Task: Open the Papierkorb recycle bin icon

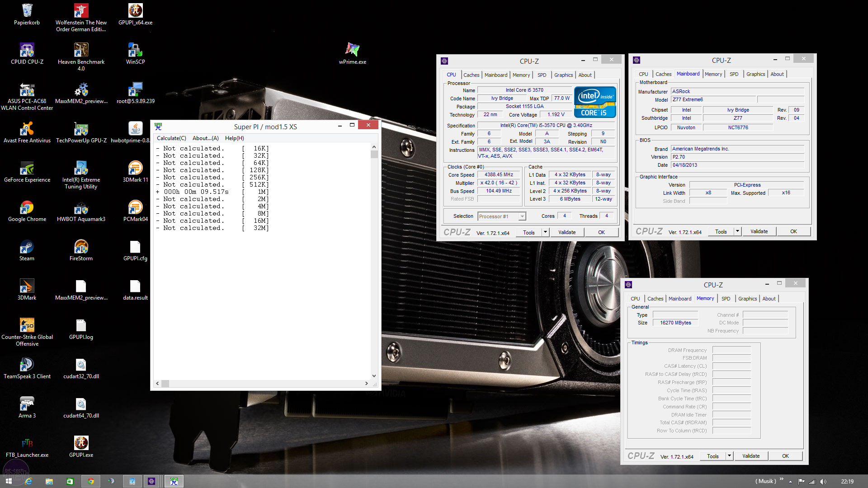Action: [27, 14]
